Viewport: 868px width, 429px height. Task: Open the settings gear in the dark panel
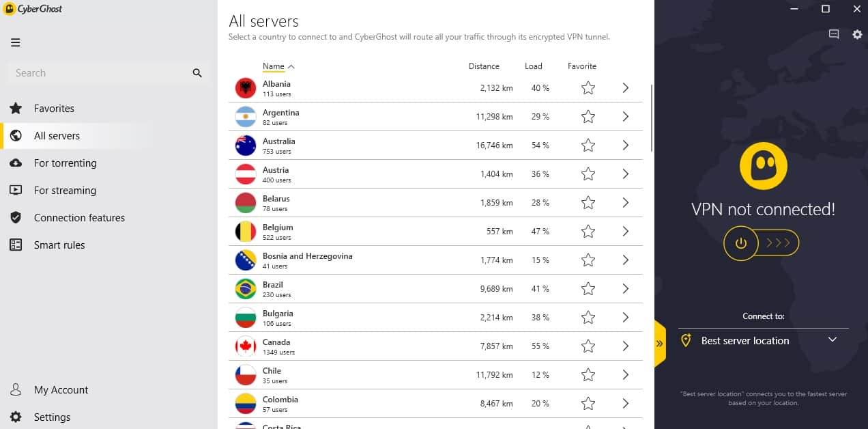tap(857, 34)
